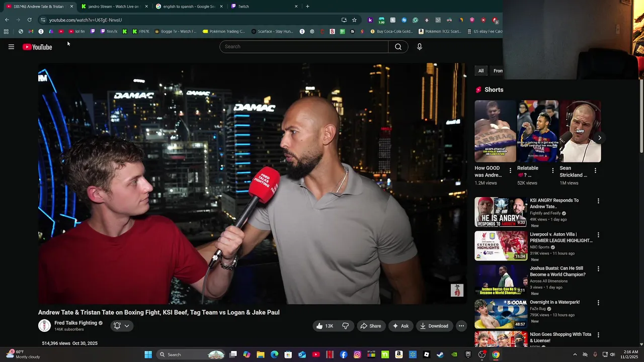Image resolution: width=644 pixels, height=362 pixels.
Task: Open a new browser tab
Action: pos(307,7)
